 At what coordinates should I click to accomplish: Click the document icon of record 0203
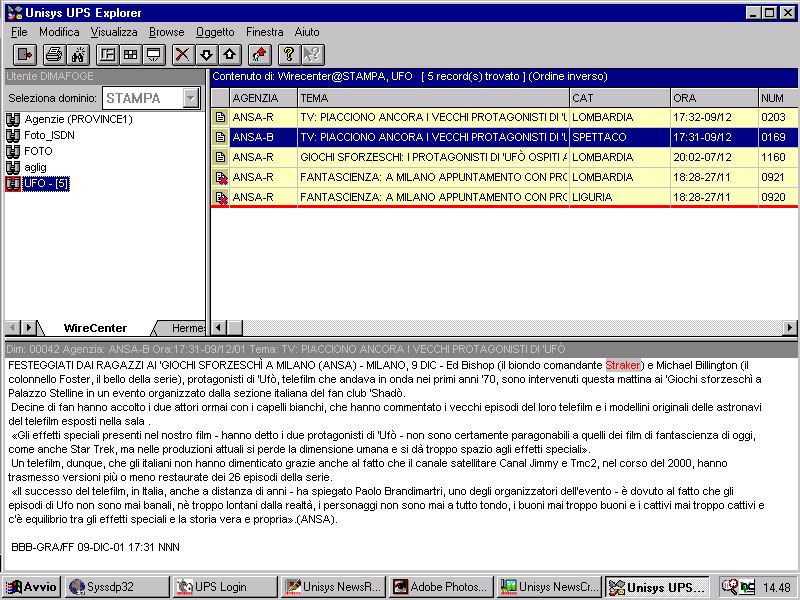click(x=220, y=117)
